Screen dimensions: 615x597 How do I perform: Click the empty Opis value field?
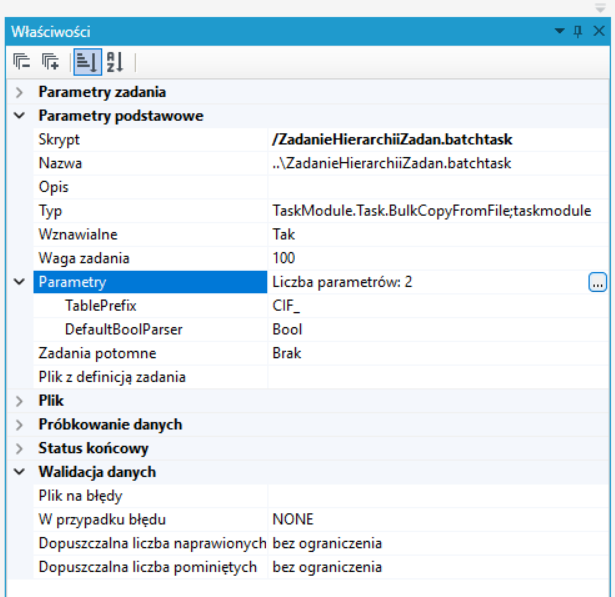[x=438, y=187]
